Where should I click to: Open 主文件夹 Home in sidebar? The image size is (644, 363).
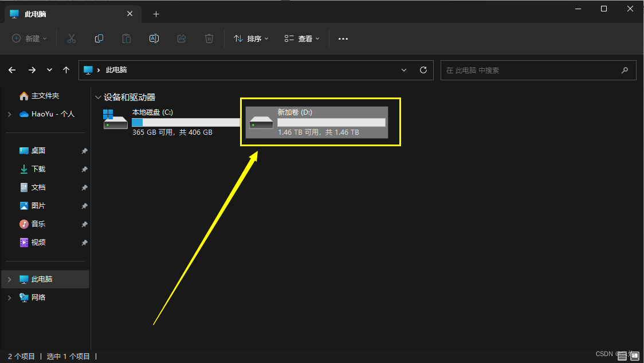coord(40,96)
